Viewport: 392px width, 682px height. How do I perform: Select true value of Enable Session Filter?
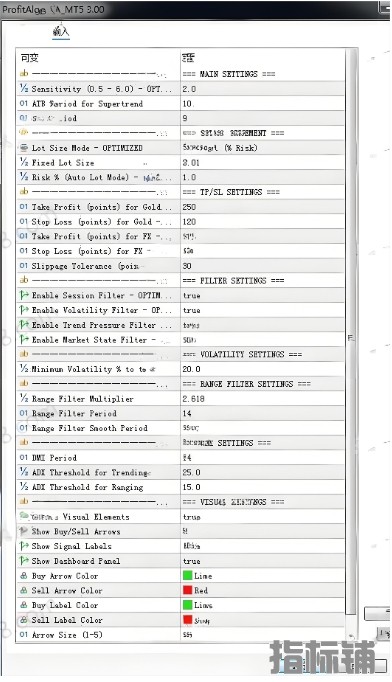pos(191,296)
